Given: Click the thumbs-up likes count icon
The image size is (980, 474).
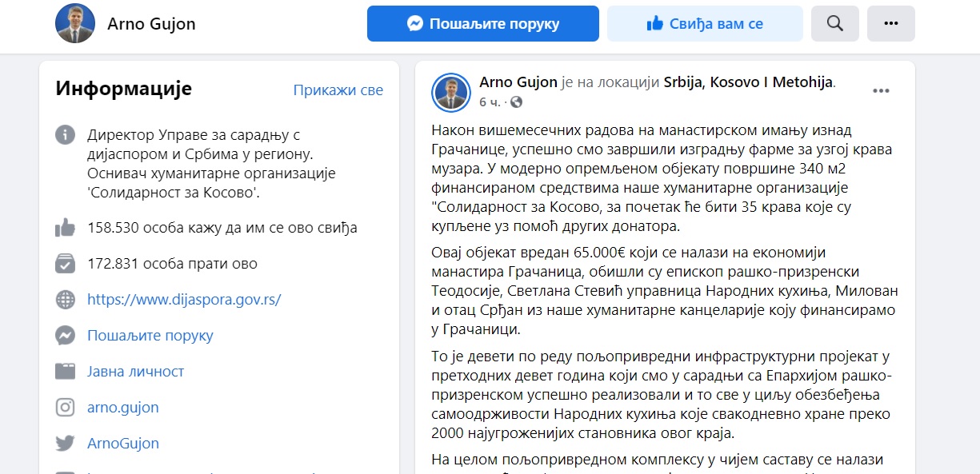Looking at the screenshot, I should (66, 228).
